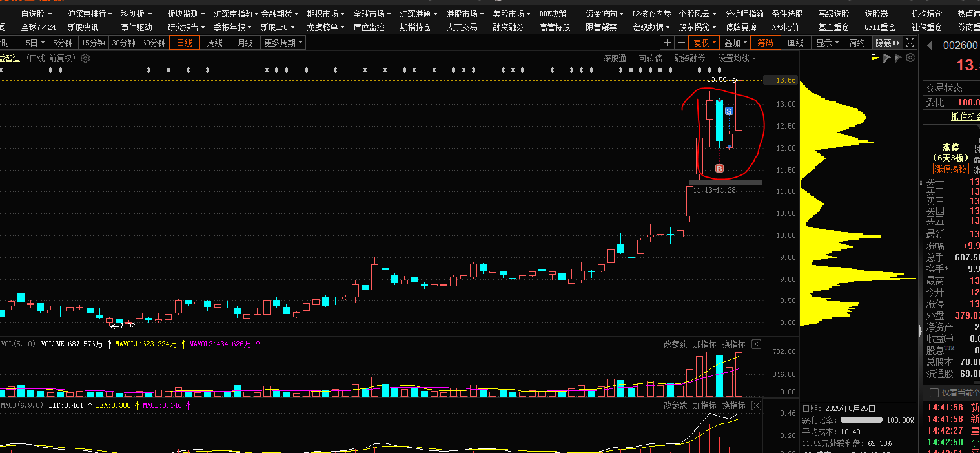Viewport: 980px width, 453px height.
Task: Click the plus zoom-in chart icon
Action: point(667,43)
